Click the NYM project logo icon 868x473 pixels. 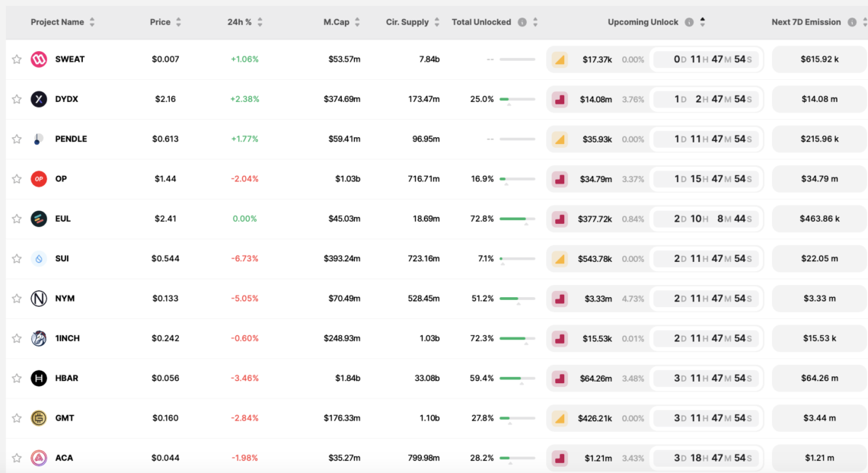tap(39, 299)
